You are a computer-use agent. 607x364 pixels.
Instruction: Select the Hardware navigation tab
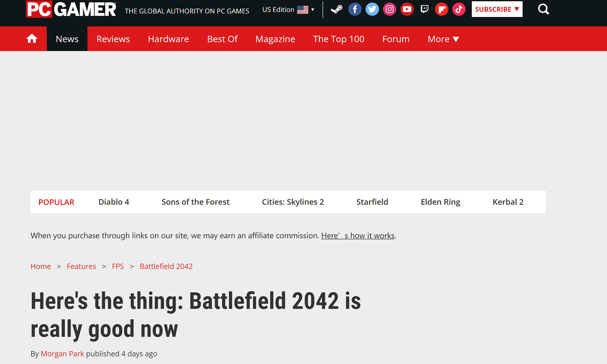168,39
